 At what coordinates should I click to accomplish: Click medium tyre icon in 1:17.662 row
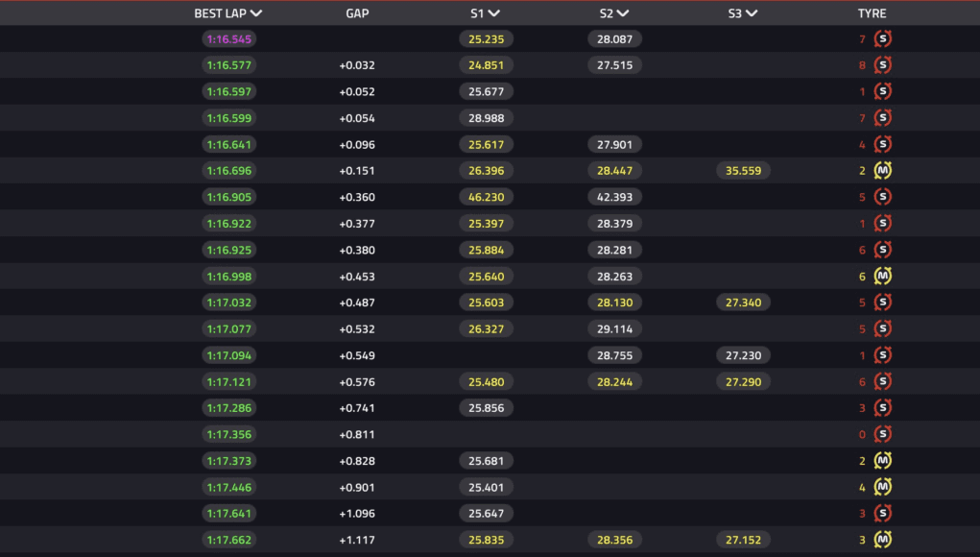coord(882,540)
